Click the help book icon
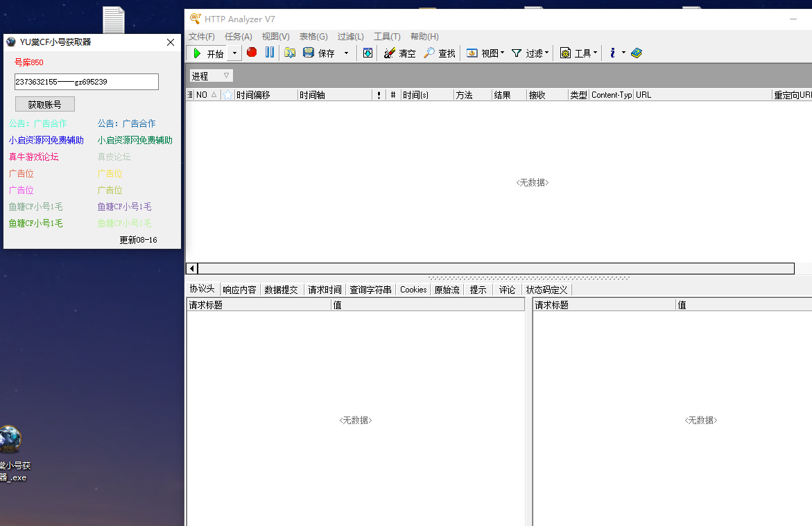Viewport: 812px width, 526px height. point(637,53)
